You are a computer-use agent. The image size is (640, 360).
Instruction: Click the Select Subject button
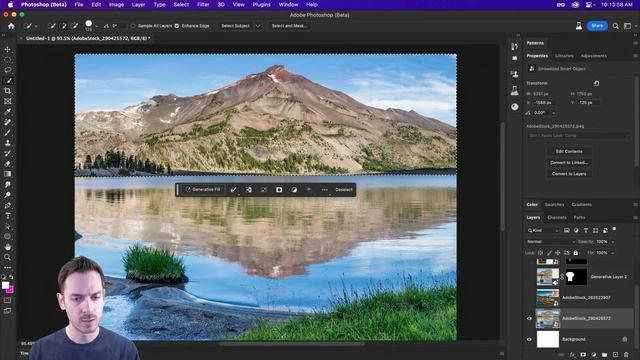click(x=236, y=26)
